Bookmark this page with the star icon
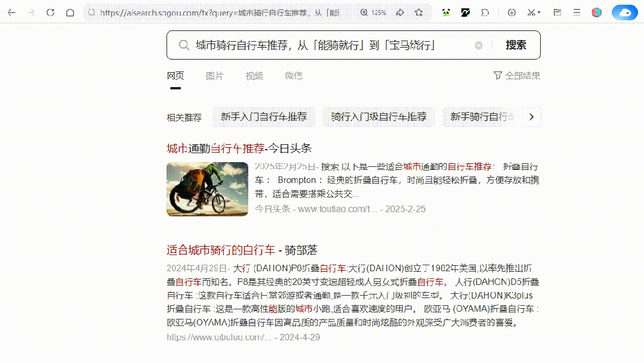 419,13
